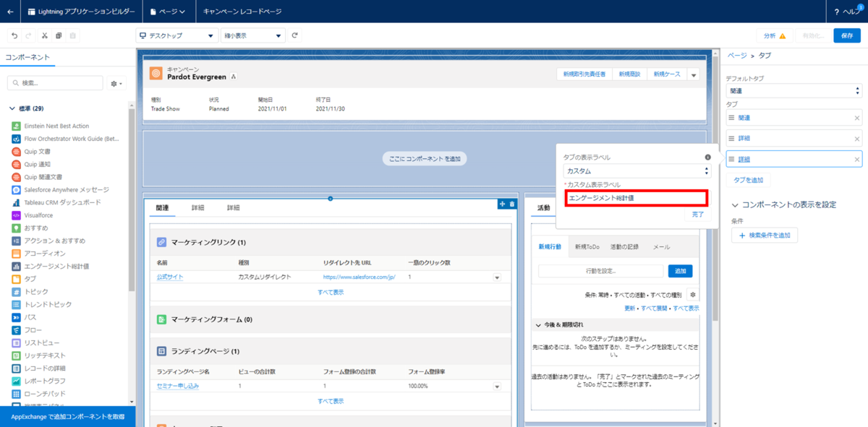Choose the レポートグラフ component

tap(39, 381)
